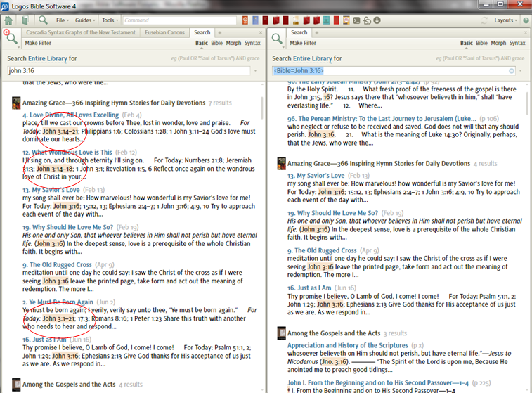532x393 pixels.
Task: Select Morph search type in right panel
Action: [498, 43]
